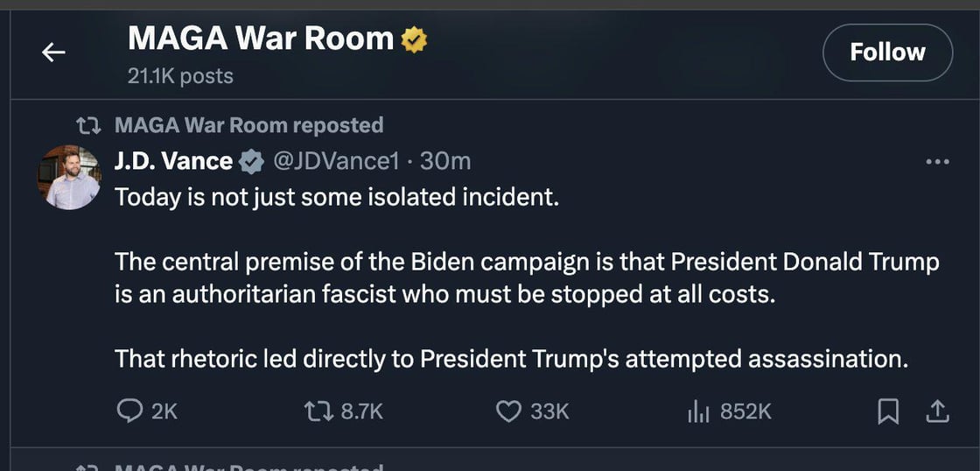
Task: Click the 30m timestamp of the tweet
Action: pos(445,162)
